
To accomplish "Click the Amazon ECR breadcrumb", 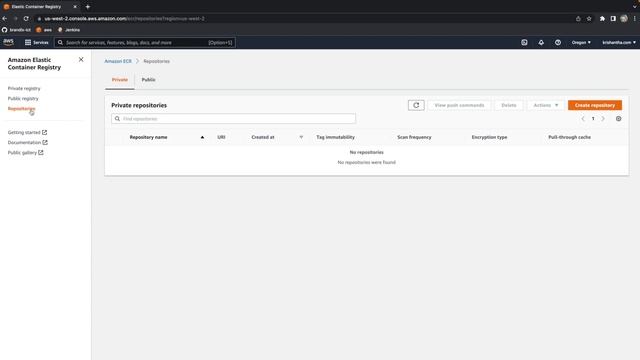I will point(118,61).
